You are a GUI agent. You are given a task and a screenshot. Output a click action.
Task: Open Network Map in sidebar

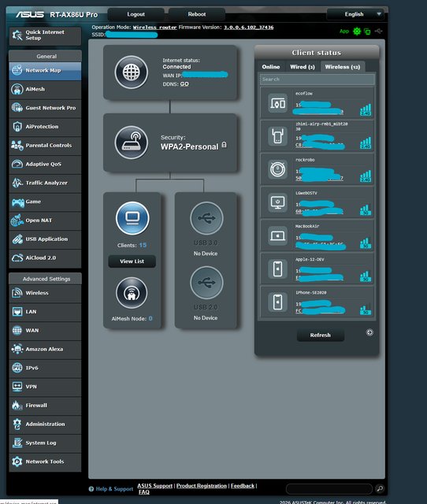click(x=45, y=70)
